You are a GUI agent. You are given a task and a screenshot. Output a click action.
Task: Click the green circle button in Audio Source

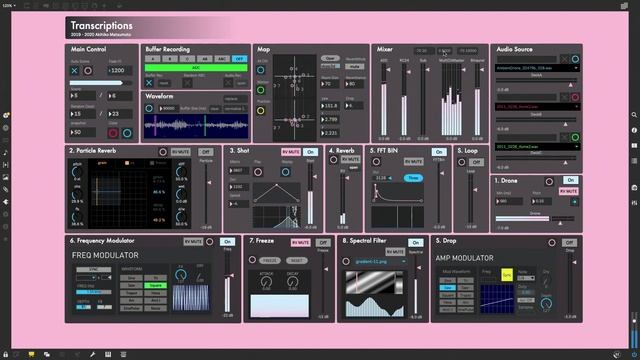pos(575,137)
